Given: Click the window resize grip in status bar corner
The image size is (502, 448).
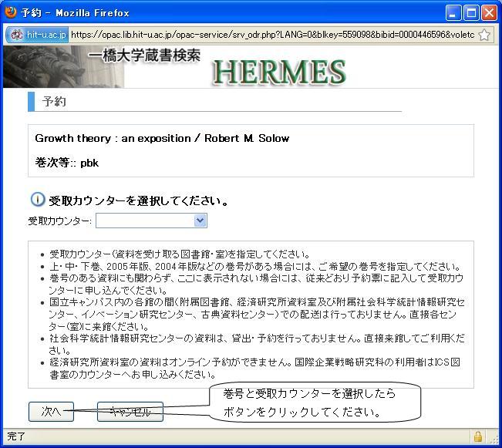Looking at the screenshot, I should pyautogui.click(x=495, y=438).
